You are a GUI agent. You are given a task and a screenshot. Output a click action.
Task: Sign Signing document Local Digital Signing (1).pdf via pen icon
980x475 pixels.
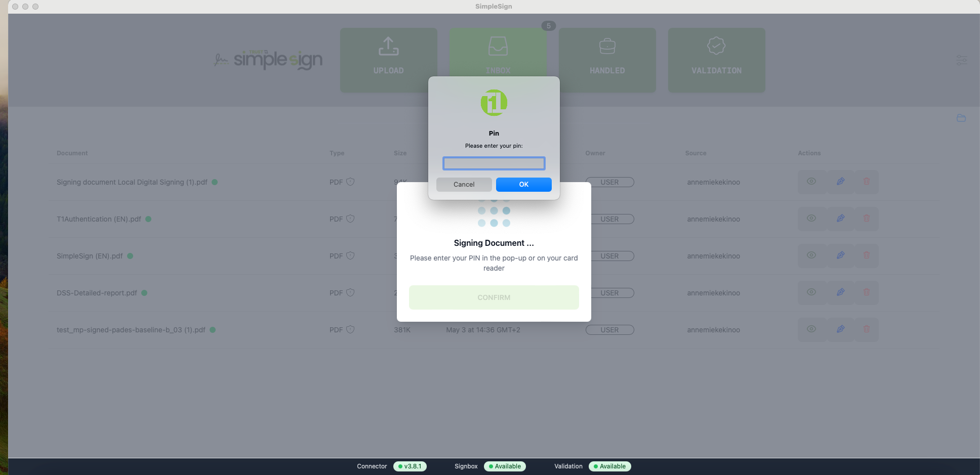pyautogui.click(x=840, y=182)
